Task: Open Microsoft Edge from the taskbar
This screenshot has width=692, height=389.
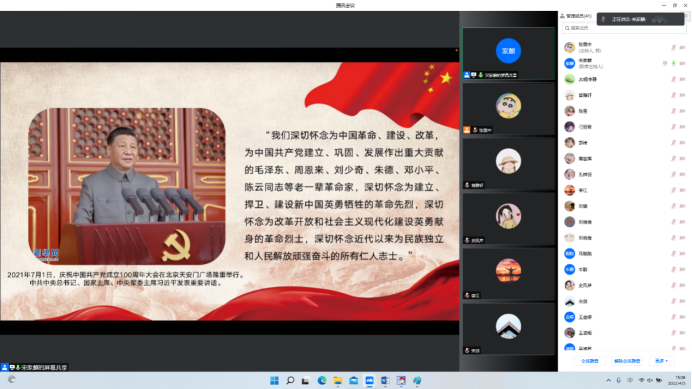Action: (x=322, y=381)
